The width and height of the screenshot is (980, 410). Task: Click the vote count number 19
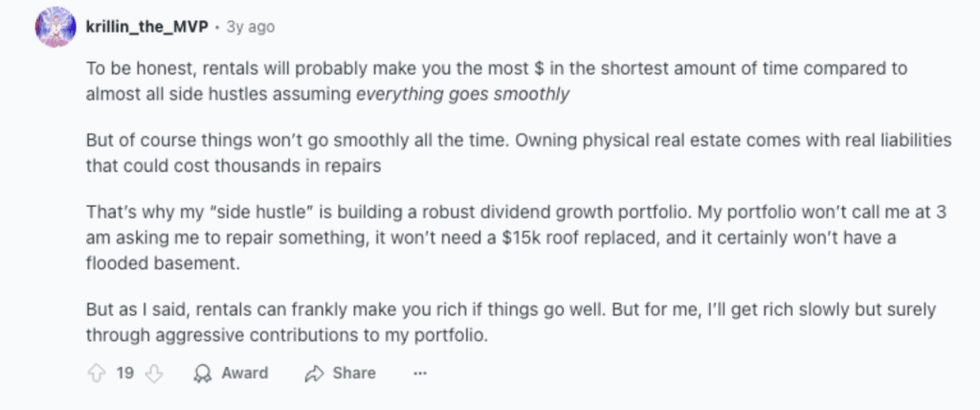click(125, 373)
